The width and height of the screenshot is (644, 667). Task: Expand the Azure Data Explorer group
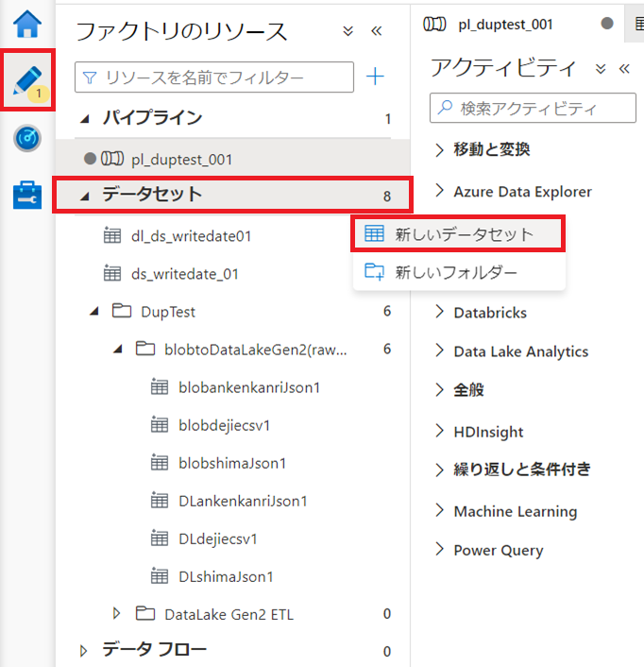439,191
